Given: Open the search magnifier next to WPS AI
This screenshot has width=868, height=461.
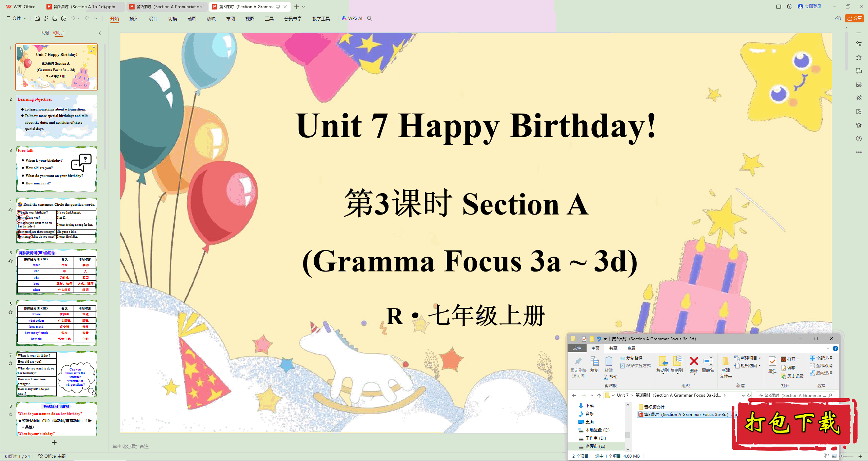Looking at the screenshot, I should pos(370,18).
